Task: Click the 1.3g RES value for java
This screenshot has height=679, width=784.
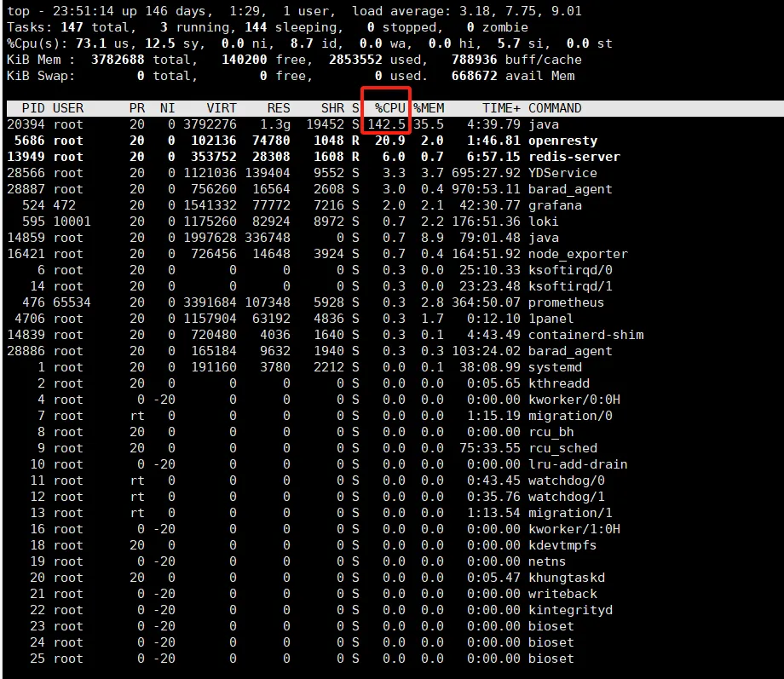Action: point(275,124)
